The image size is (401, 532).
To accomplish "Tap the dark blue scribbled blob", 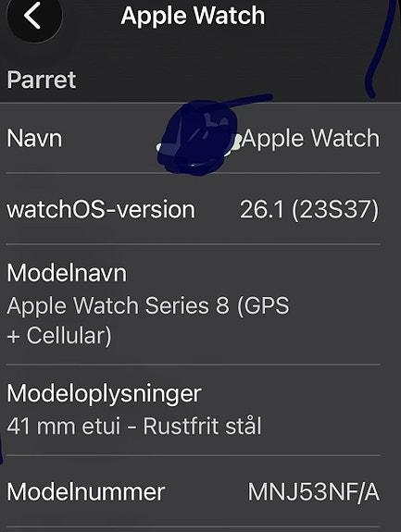I will [197, 139].
